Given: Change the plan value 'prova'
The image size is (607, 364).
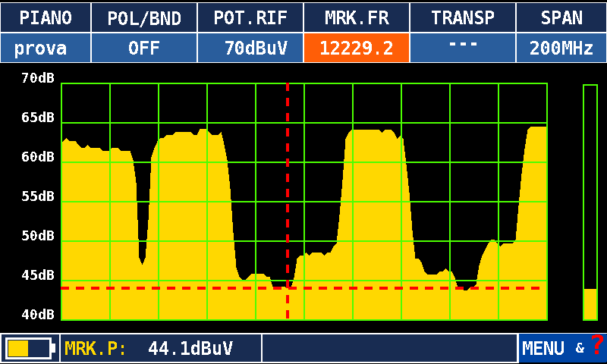Looking at the screenshot, I should click(x=46, y=48).
